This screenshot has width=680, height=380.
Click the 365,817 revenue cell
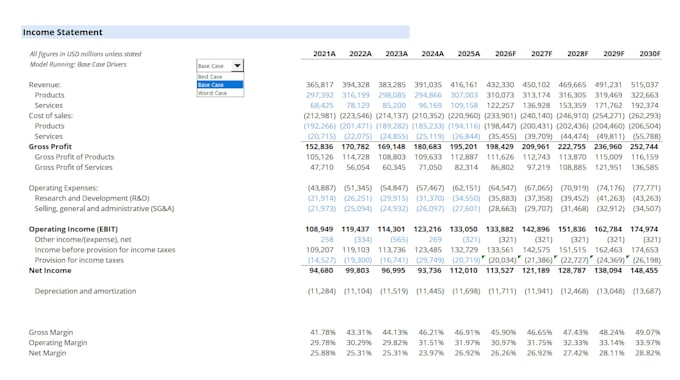click(x=320, y=85)
